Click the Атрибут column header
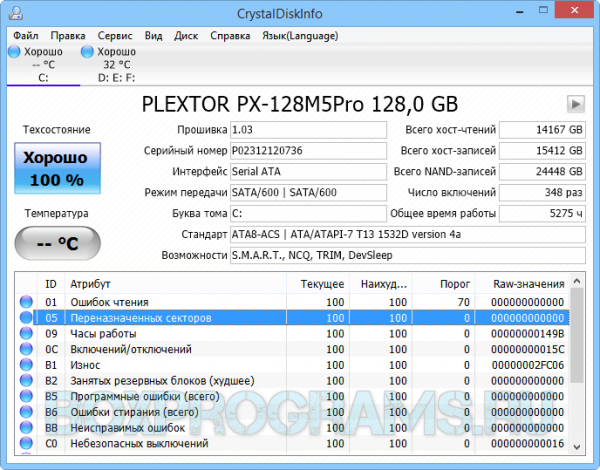Image resolution: width=600 pixels, height=470 pixels. tap(176, 284)
